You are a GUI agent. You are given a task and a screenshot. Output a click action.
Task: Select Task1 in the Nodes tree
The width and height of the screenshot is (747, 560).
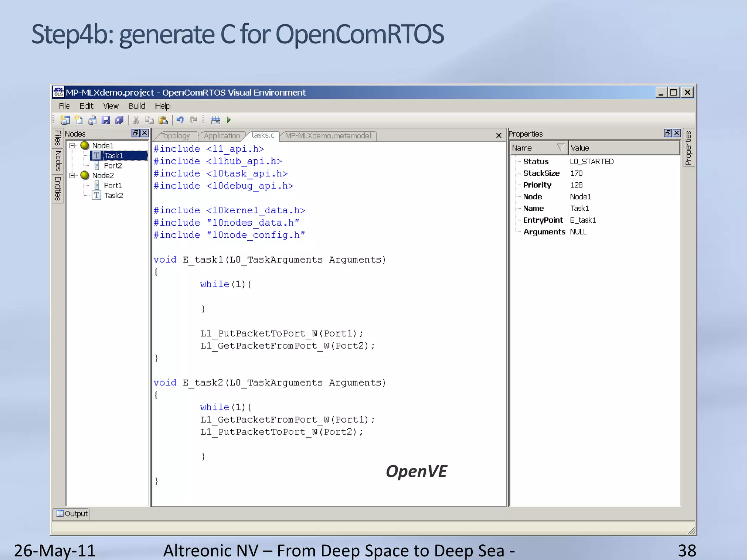[x=113, y=156]
